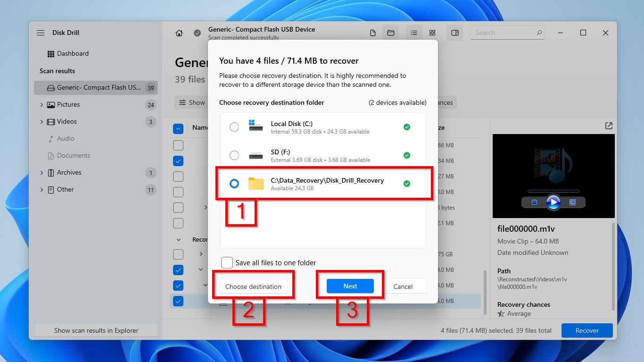Uncheck the box on the 34 MB row

click(x=178, y=161)
